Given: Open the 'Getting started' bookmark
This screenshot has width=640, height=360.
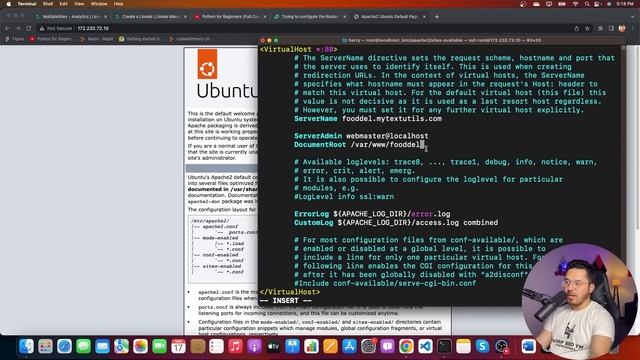Looking at the screenshot, I should (x=140, y=39).
